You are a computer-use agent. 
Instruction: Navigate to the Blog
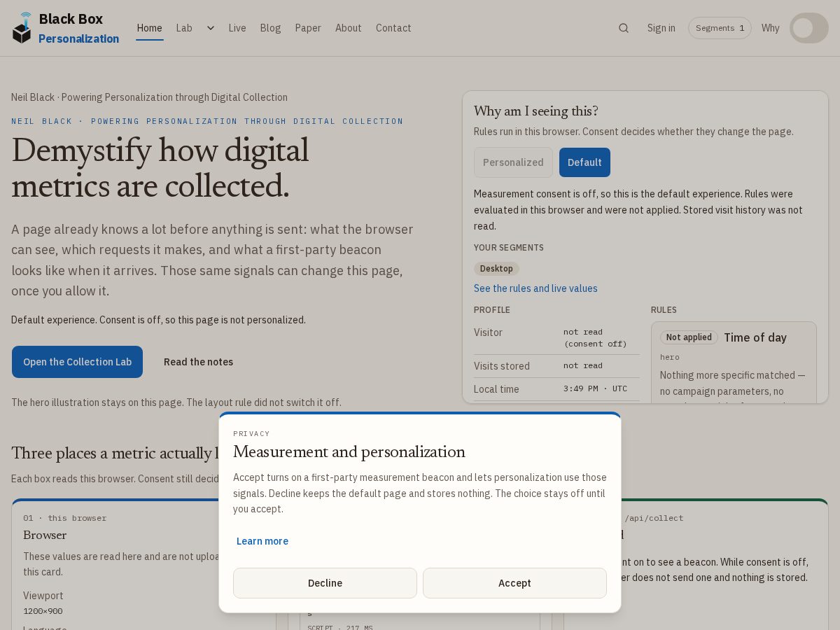270,28
